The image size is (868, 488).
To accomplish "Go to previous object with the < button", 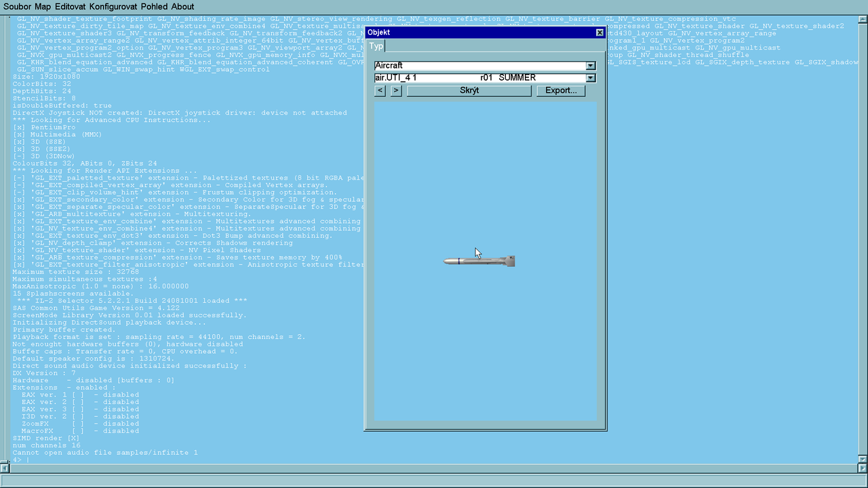I will (380, 90).
